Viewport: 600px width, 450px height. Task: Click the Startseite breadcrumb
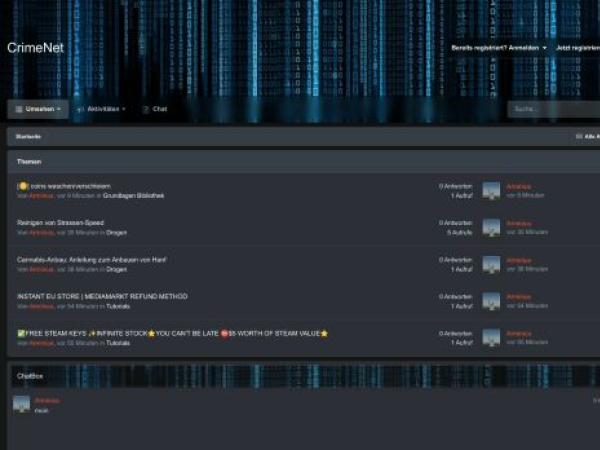click(28, 137)
